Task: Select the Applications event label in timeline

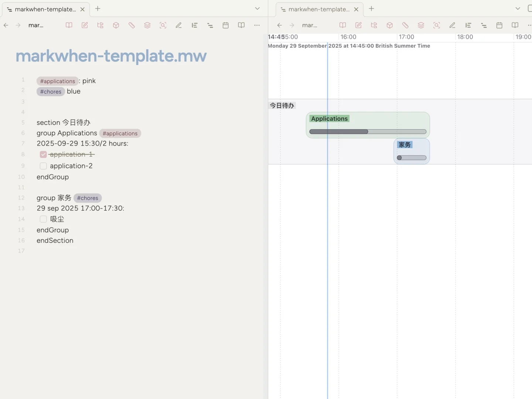Action: [x=330, y=119]
